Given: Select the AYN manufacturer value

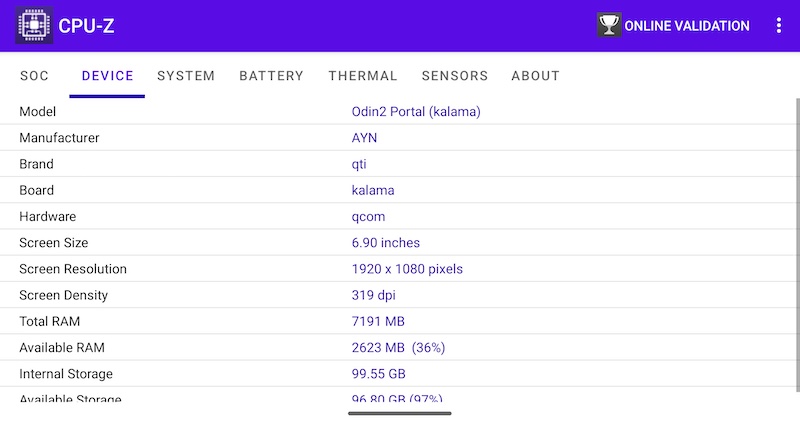Looking at the screenshot, I should point(364,138).
